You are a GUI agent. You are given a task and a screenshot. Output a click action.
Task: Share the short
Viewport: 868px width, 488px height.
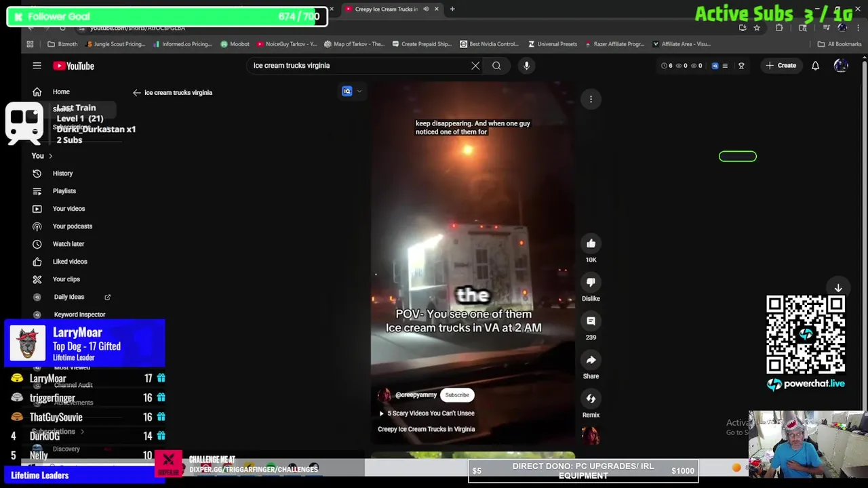coord(591,360)
